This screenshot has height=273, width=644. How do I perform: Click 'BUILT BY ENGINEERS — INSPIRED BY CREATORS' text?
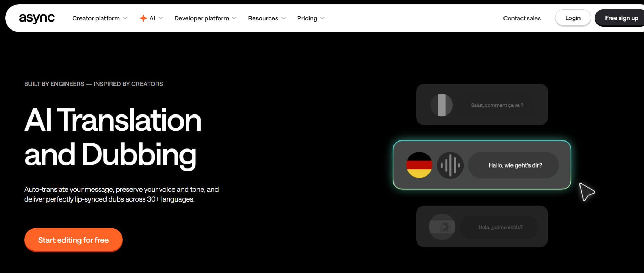tap(94, 84)
